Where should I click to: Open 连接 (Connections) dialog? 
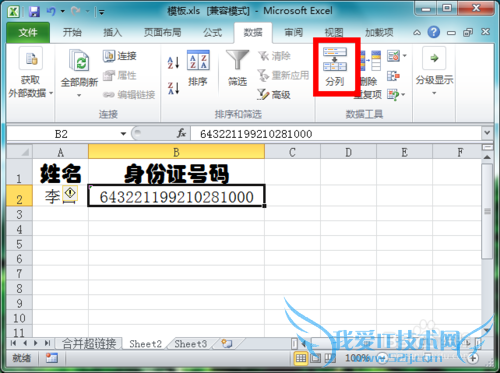click(x=120, y=56)
